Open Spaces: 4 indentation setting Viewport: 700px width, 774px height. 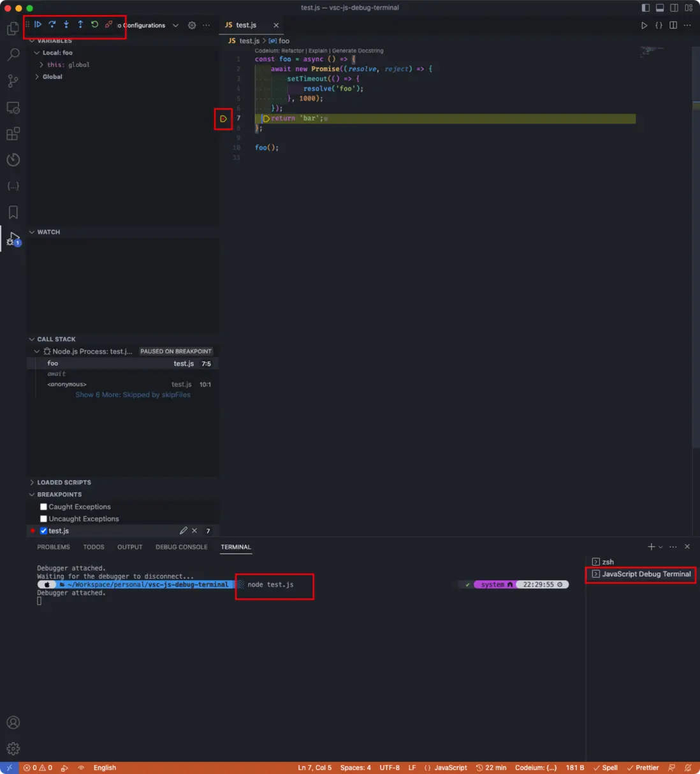pos(355,768)
